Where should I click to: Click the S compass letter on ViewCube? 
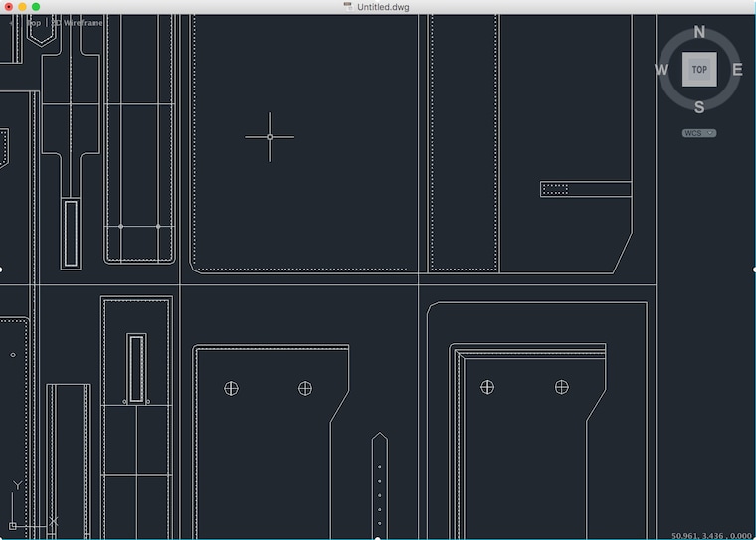(x=699, y=107)
